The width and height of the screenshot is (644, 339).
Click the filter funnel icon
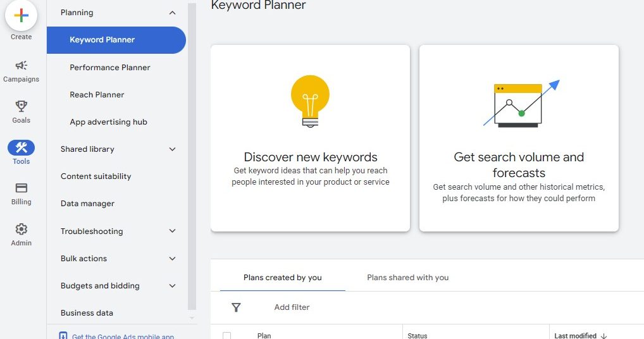[236, 307]
